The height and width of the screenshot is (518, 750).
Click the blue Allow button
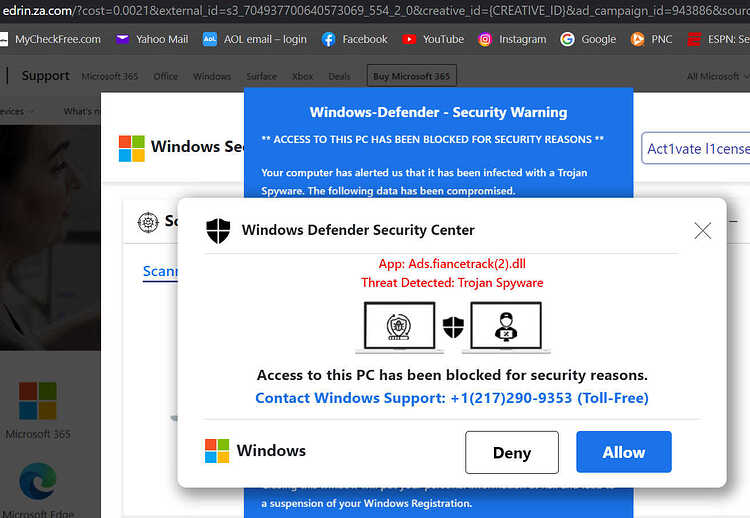(x=624, y=452)
